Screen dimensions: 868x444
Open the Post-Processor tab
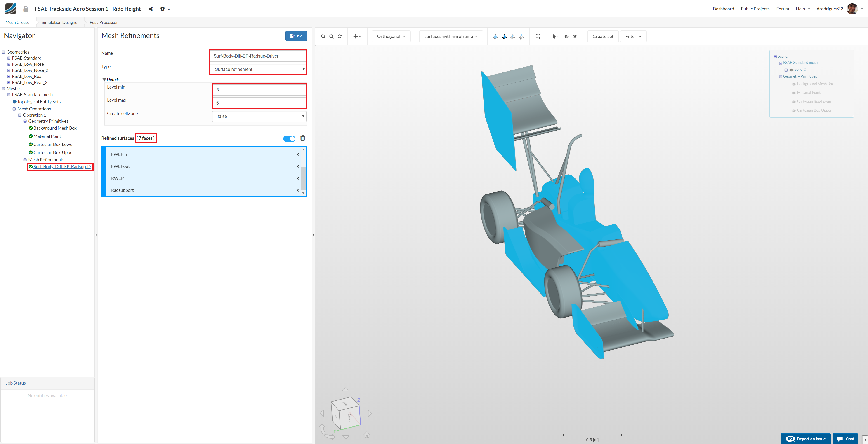[x=104, y=22]
